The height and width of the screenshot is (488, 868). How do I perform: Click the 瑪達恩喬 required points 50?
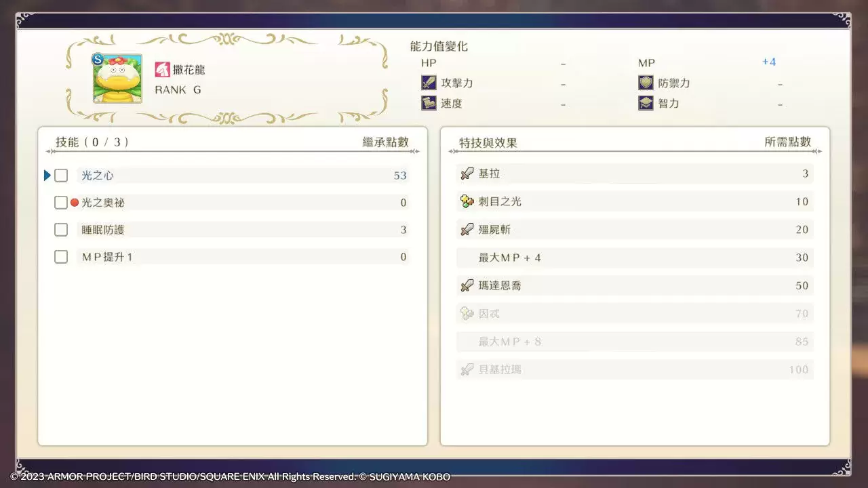click(x=802, y=285)
